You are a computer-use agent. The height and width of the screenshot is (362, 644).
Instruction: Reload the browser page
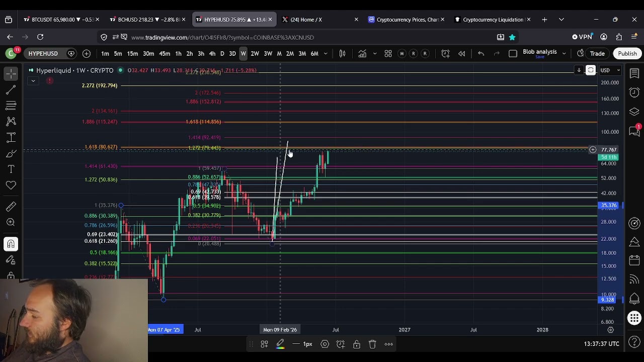pos(40,37)
